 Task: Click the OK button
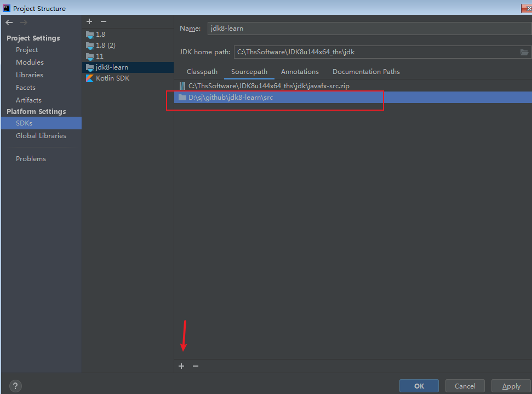coord(419,386)
